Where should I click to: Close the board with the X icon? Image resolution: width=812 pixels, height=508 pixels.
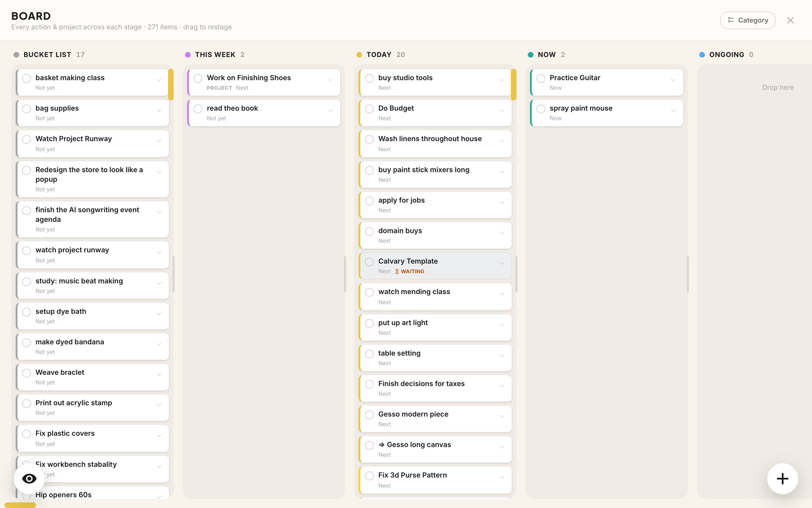point(790,20)
